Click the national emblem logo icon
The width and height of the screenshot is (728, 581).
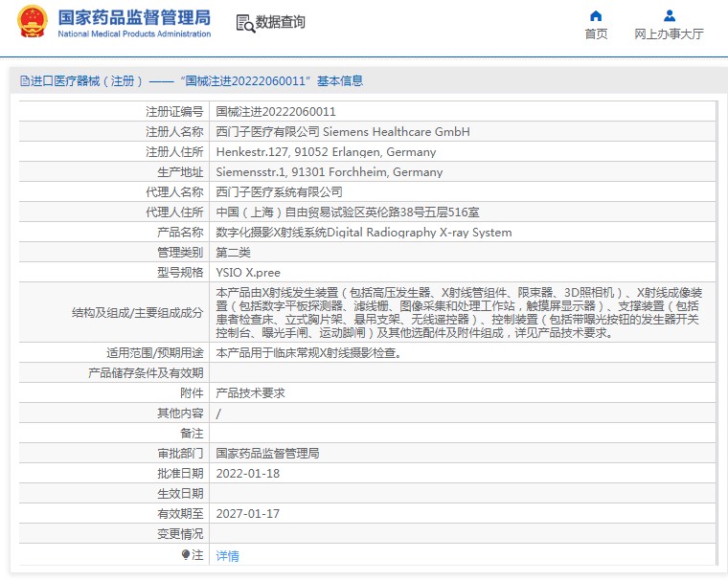(33, 22)
